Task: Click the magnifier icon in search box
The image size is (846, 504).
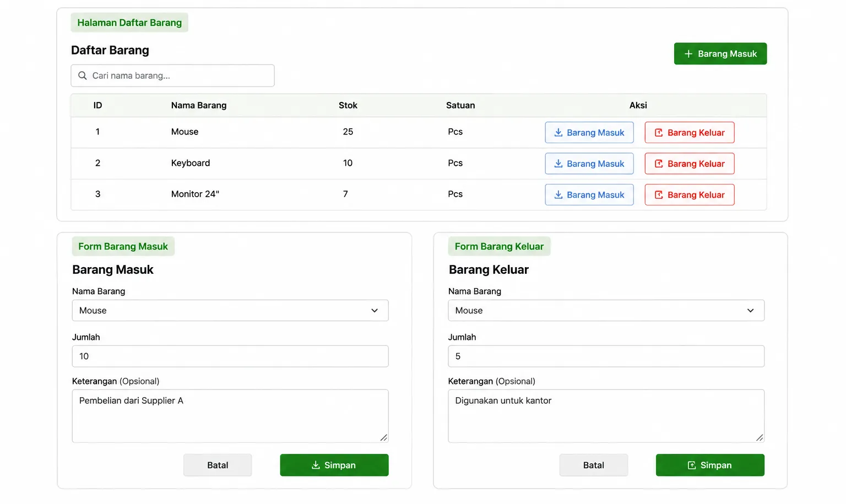Action: (x=83, y=75)
